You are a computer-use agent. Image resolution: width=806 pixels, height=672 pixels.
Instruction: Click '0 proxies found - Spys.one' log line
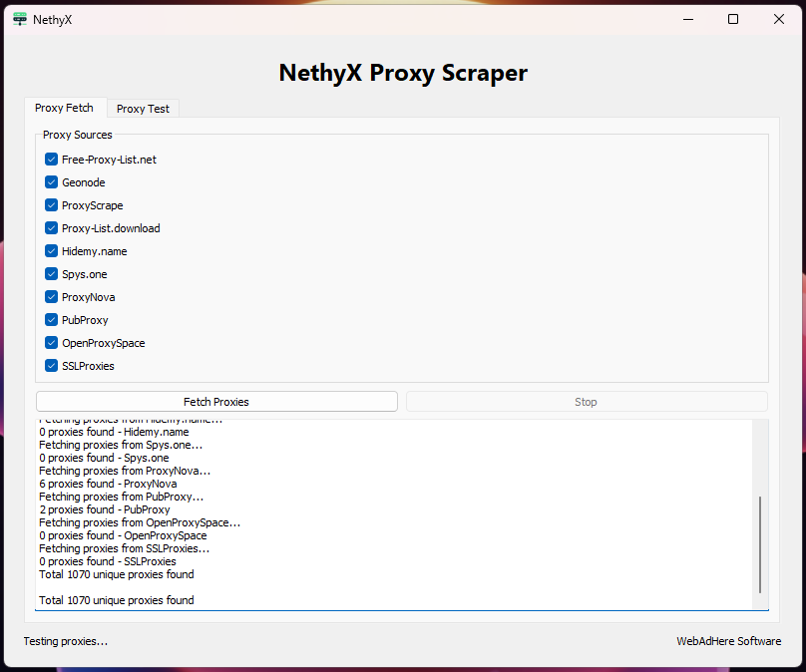tap(104, 458)
